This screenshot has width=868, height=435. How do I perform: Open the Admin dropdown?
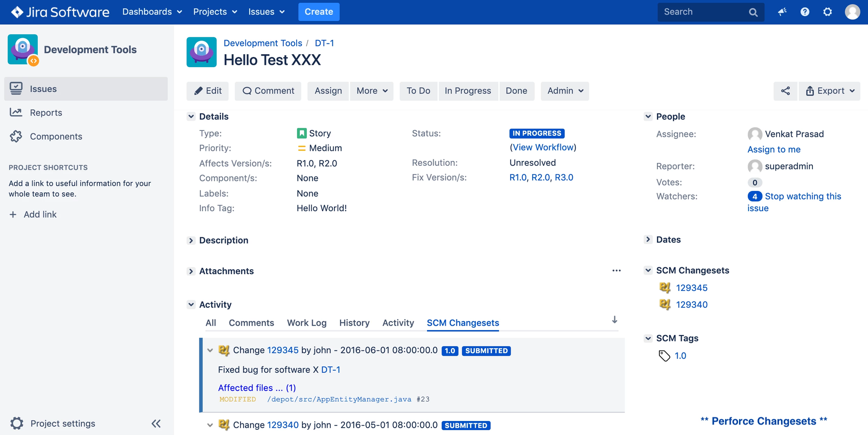pyautogui.click(x=565, y=91)
